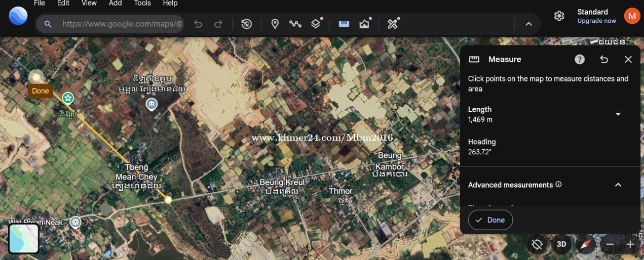
Task: Open the historical imagery clock icon
Action: pos(247,24)
